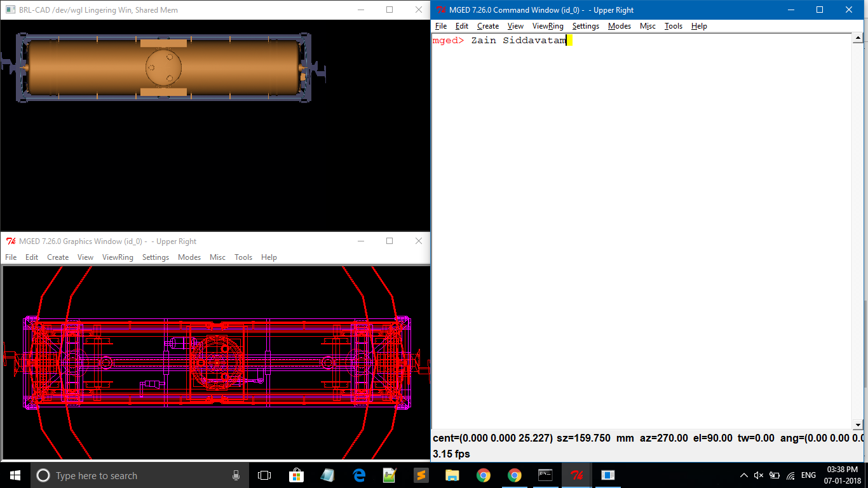Image resolution: width=868 pixels, height=488 pixels.
Task: Click scroll down arrow in Command Window
Action: [x=857, y=424]
